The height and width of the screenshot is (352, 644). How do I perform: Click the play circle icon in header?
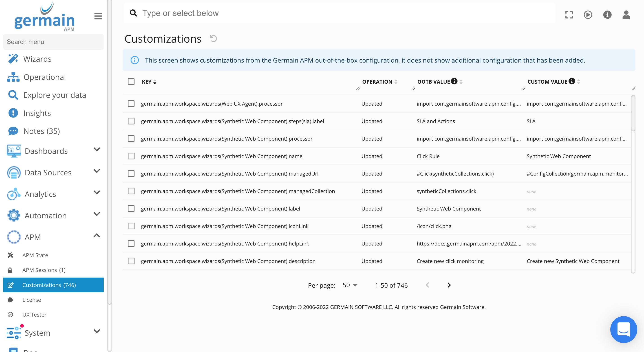click(588, 15)
